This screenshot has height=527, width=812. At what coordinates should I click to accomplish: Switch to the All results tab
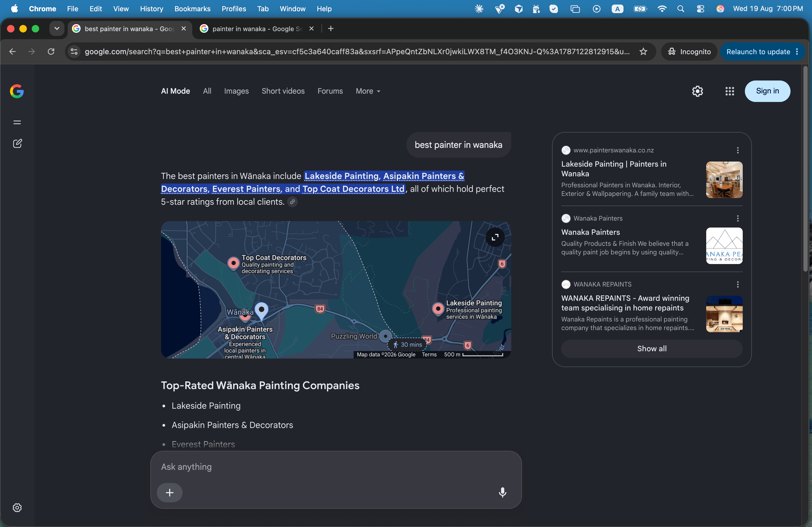207,91
